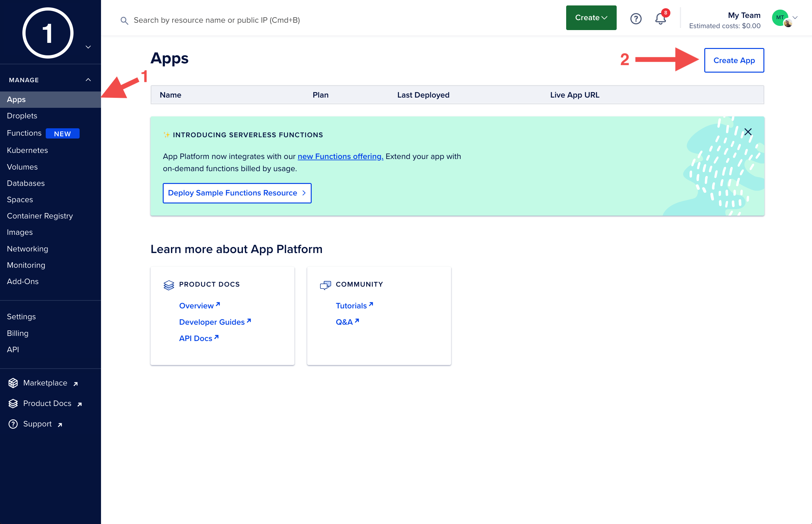Open Container Registry in the sidebar
This screenshot has width=812, height=524.
coord(40,216)
